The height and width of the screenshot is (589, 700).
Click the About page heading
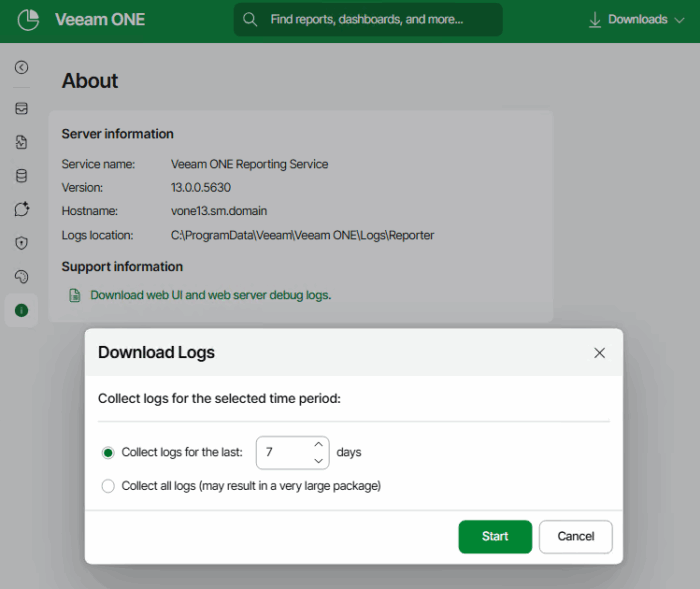pyautogui.click(x=90, y=81)
